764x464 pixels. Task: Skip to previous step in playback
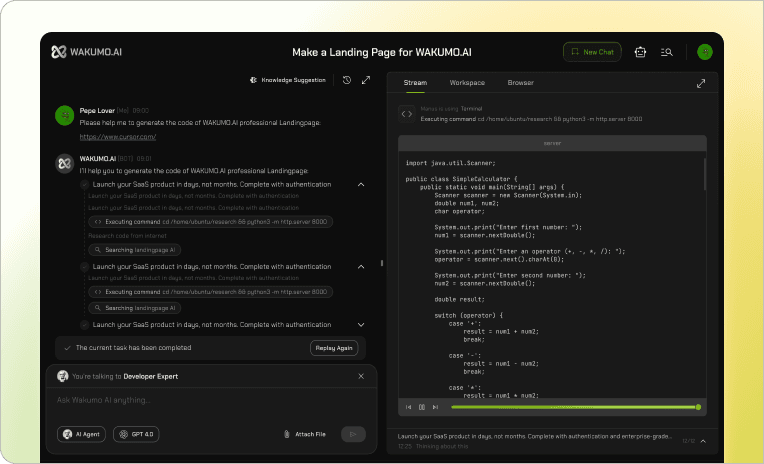pyautogui.click(x=408, y=407)
